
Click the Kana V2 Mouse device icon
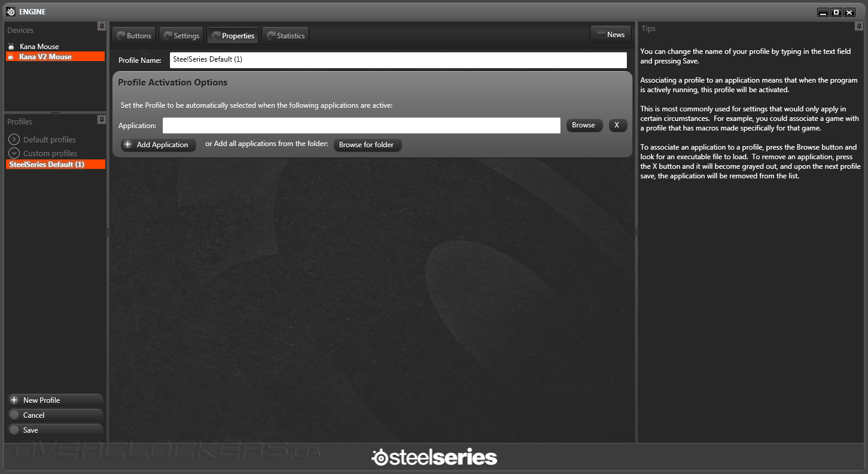tap(11, 57)
